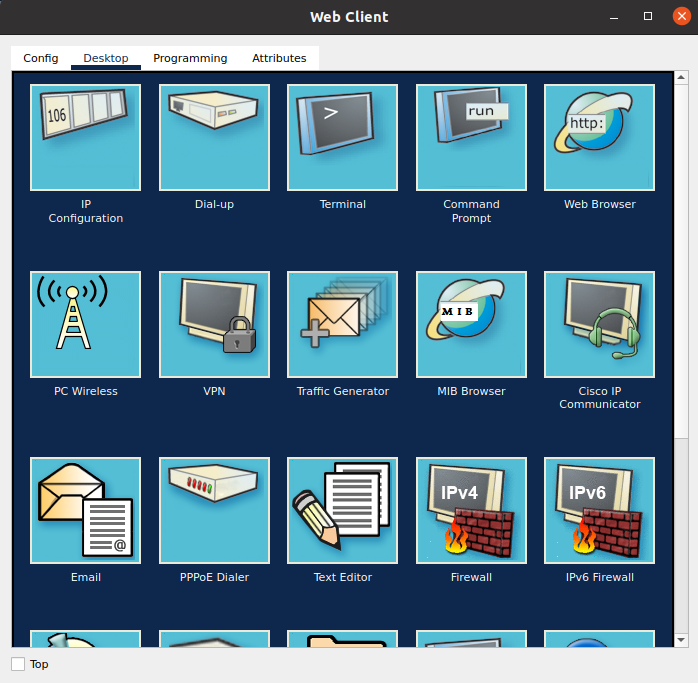Open the Web Browser
The height and width of the screenshot is (683, 698).
tap(599, 137)
